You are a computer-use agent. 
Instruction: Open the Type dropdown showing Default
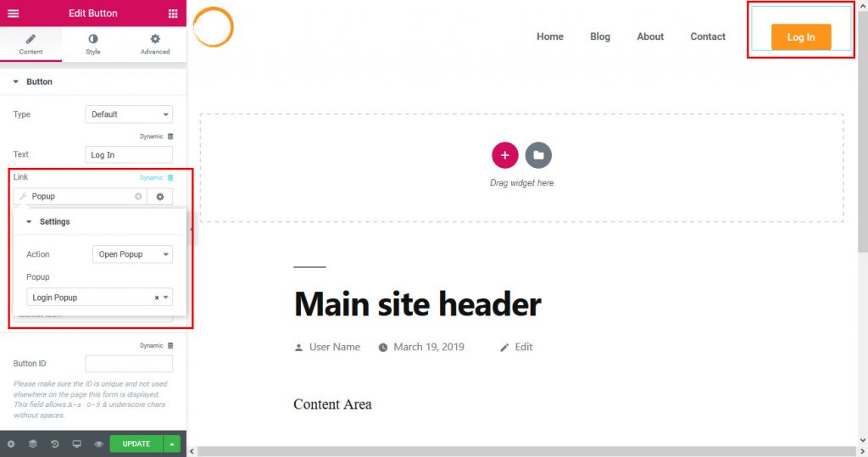[129, 114]
